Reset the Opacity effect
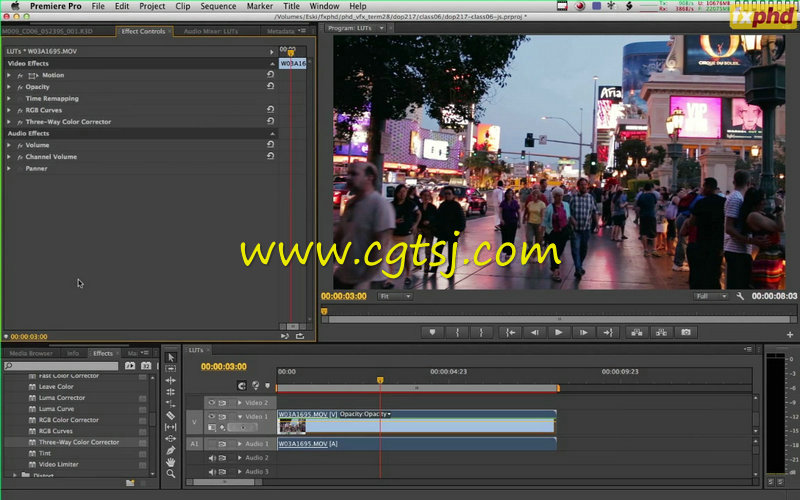Viewport: 800px width, 500px height. coord(270,86)
